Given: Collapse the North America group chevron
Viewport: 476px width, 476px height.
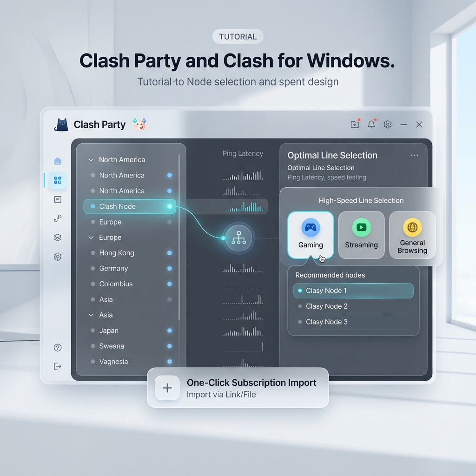Looking at the screenshot, I should pyautogui.click(x=91, y=160).
